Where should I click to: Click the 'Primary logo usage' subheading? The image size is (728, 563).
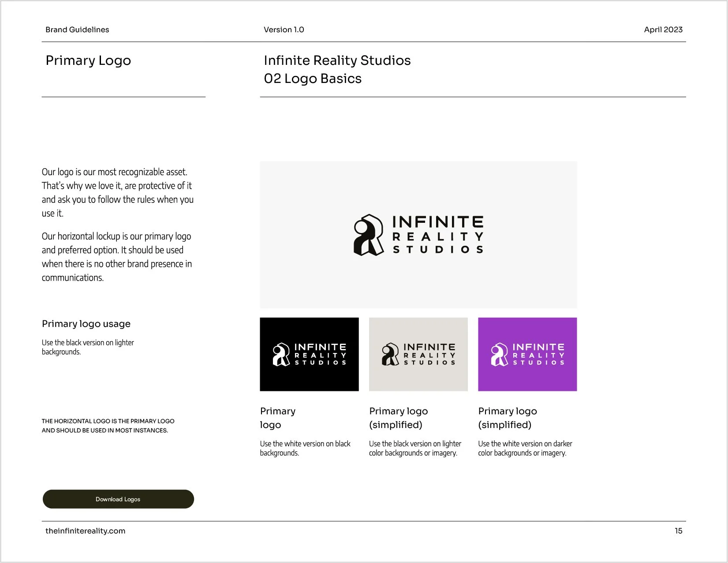86,324
